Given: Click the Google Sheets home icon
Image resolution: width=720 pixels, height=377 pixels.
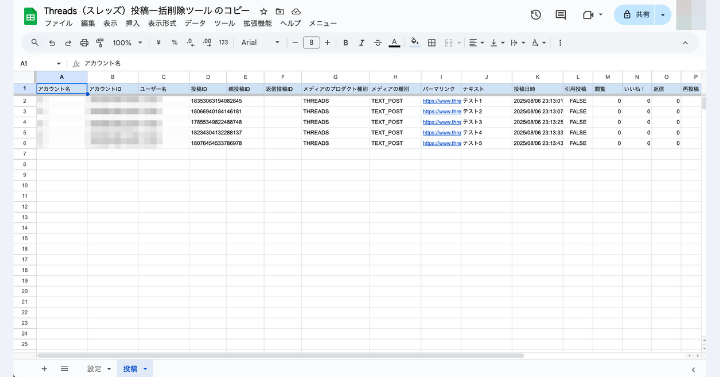Looking at the screenshot, I should point(30,17).
